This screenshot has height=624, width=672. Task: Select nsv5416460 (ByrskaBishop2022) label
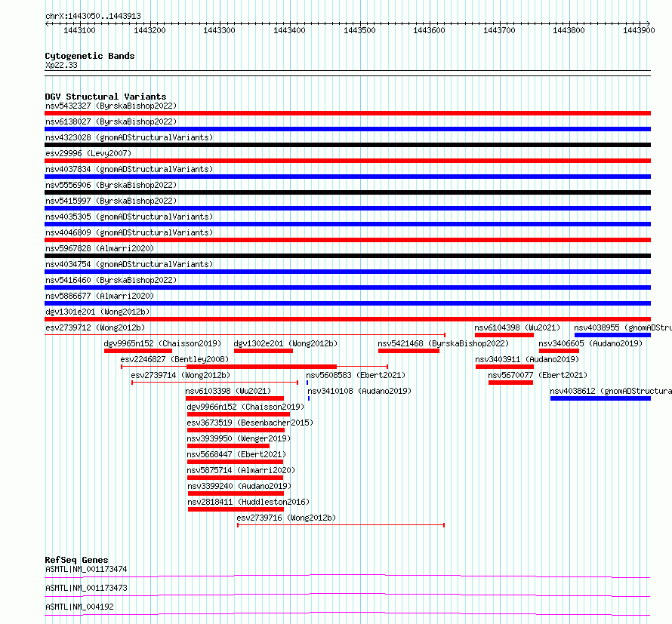click(111, 280)
